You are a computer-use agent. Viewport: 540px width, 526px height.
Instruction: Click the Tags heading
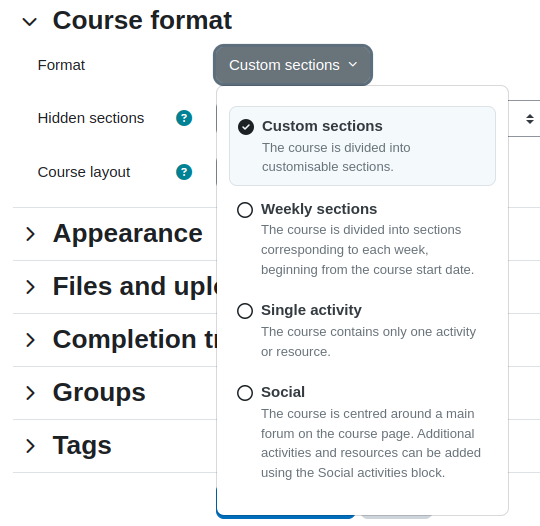tap(82, 446)
